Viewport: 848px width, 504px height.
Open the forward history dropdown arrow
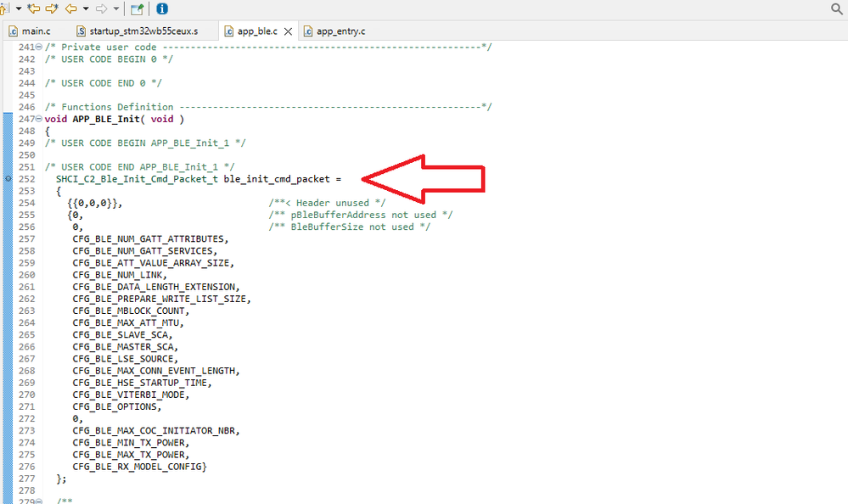click(115, 8)
